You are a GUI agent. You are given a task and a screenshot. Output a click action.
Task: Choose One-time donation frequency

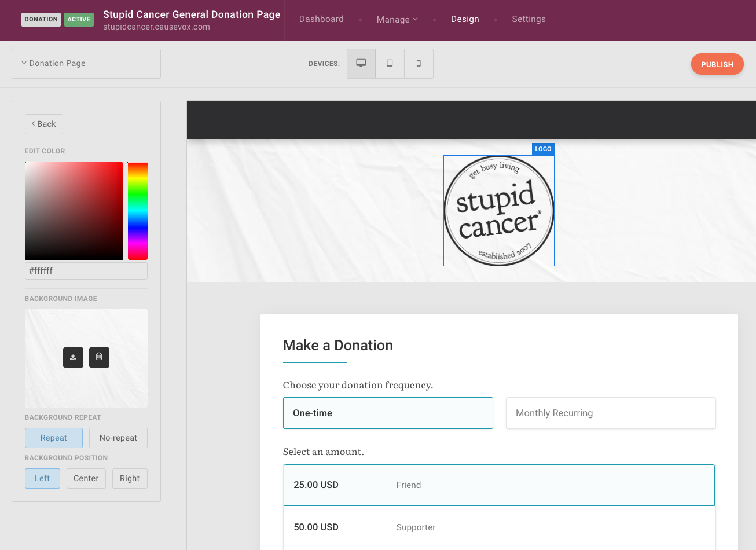388,413
